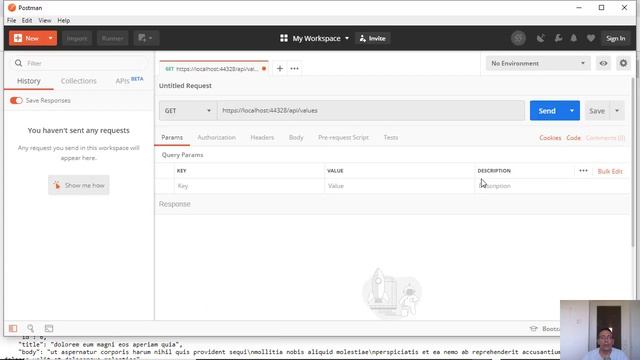Click the environment quick look eye icon
This screenshot has height=360, width=640.
pos(603,63)
